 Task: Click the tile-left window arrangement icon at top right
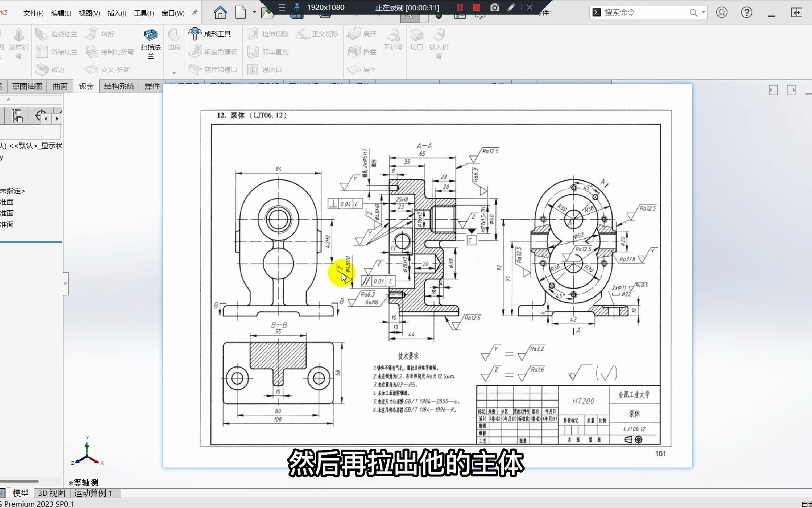pos(773,90)
